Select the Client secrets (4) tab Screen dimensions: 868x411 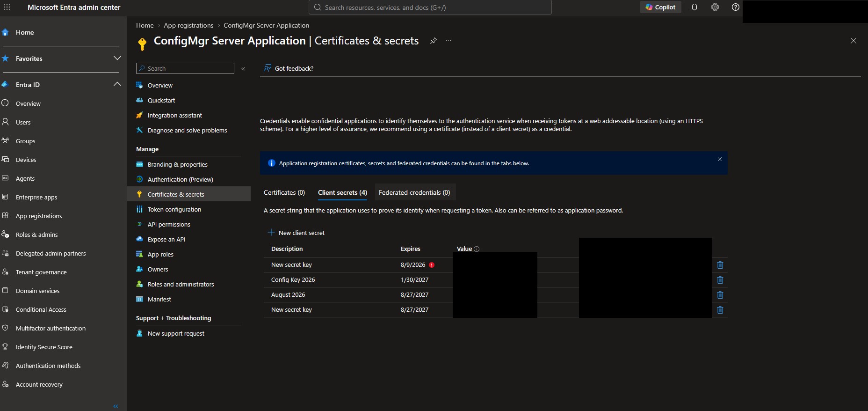coord(342,192)
